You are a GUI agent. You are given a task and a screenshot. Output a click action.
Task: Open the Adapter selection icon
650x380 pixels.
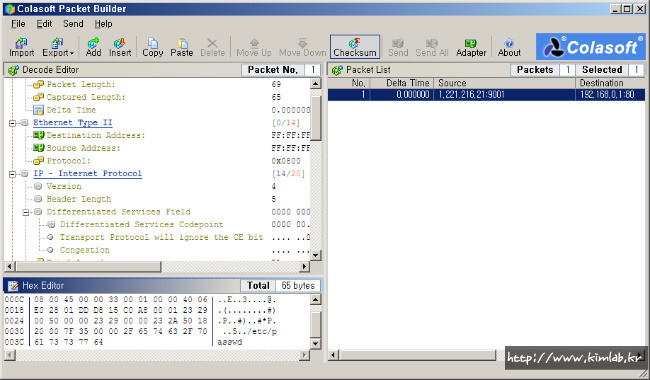[x=471, y=46]
